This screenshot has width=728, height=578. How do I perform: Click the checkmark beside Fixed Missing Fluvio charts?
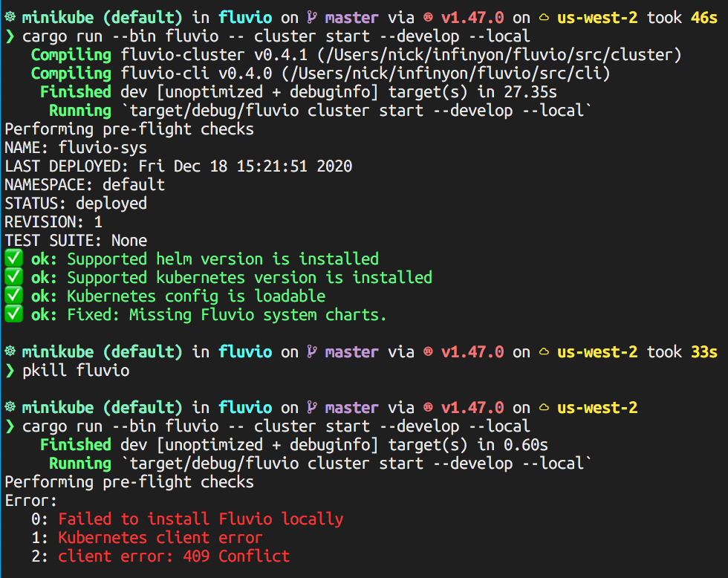click(x=13, y=314)
